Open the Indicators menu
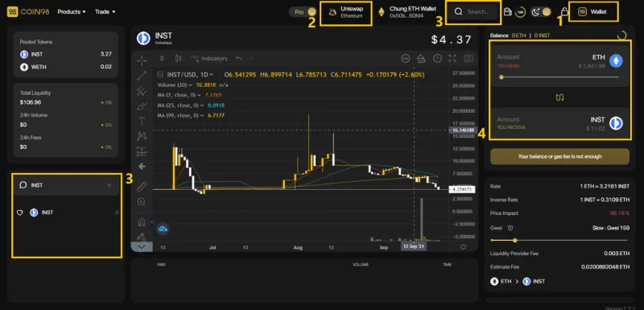 [x=209, y=58]
